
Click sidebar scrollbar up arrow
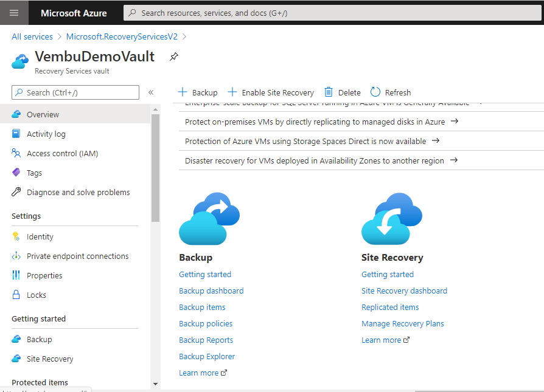click(155, 109)
